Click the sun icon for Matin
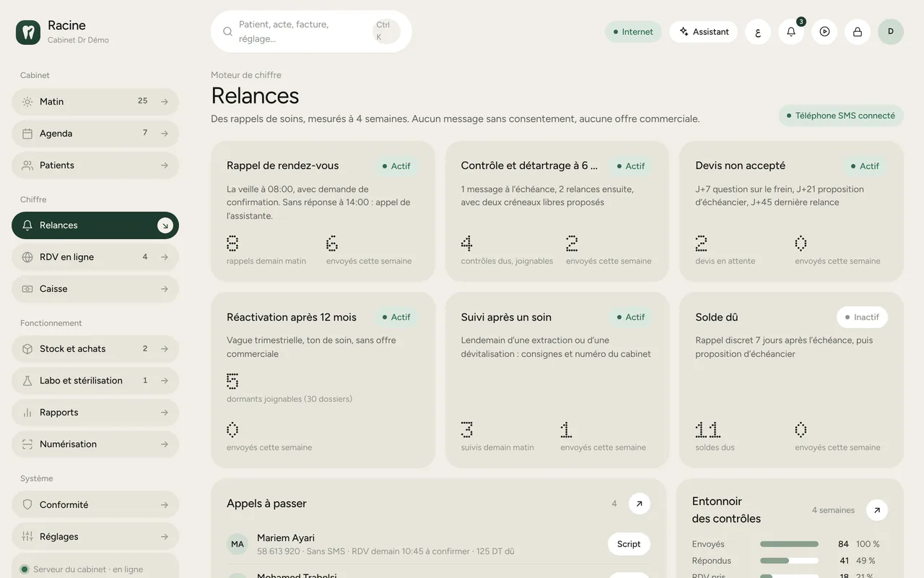The width and height of the screenshot is (924, 578). pyautogui.click(x=27, y=102)
